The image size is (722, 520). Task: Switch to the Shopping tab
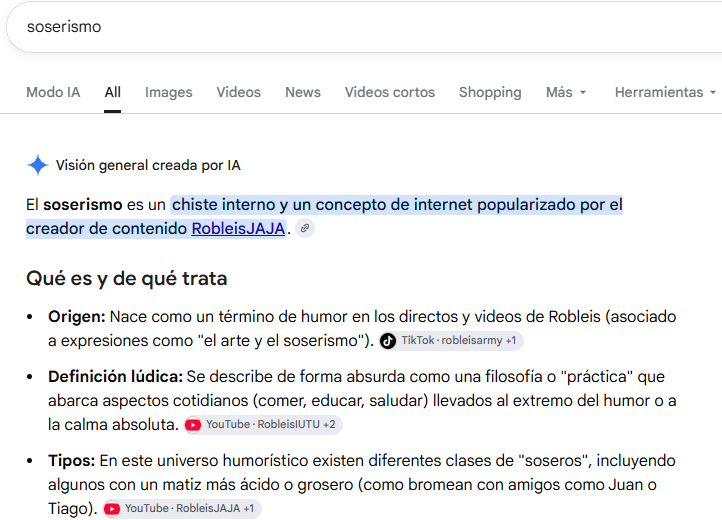click(x=490, y=92)
